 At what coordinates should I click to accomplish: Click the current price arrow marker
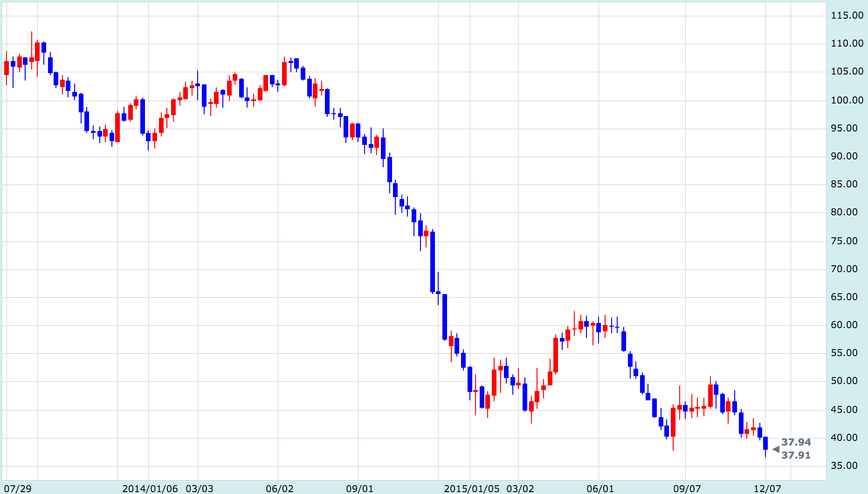pos(776,449)
